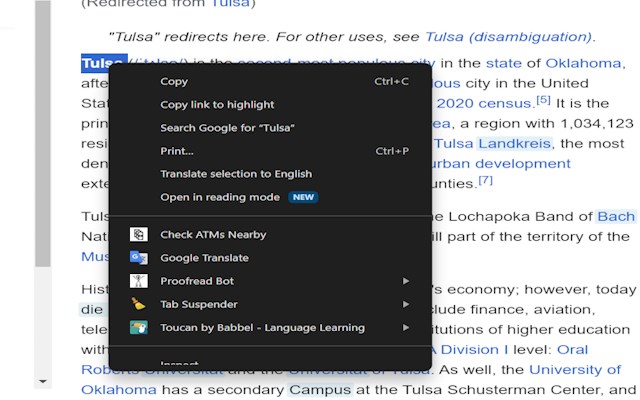Viewport: 640px width, 400px height.
Task: Click the Tab Suspender broom icon
Action: pos(139,304)
